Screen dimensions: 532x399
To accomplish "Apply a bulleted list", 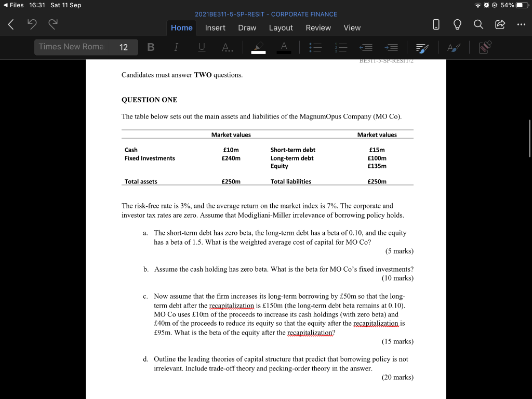I will click(x=315, y=47).
